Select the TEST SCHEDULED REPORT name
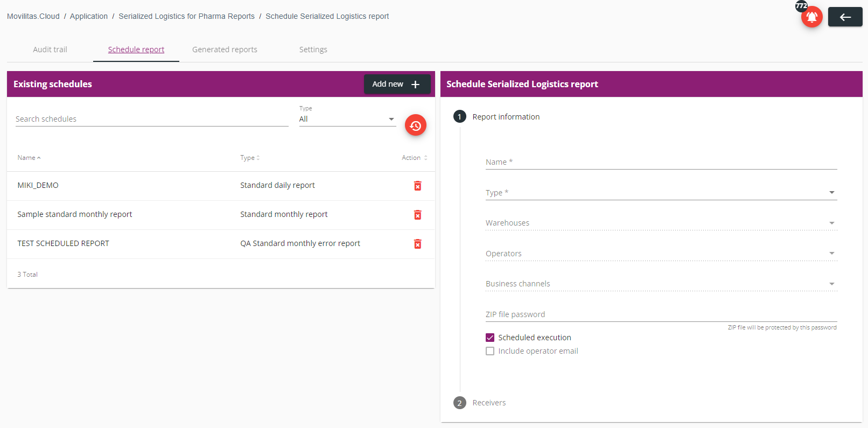Image resolution: width=868 pixels, height=428 pixels. tap(63, 243)
